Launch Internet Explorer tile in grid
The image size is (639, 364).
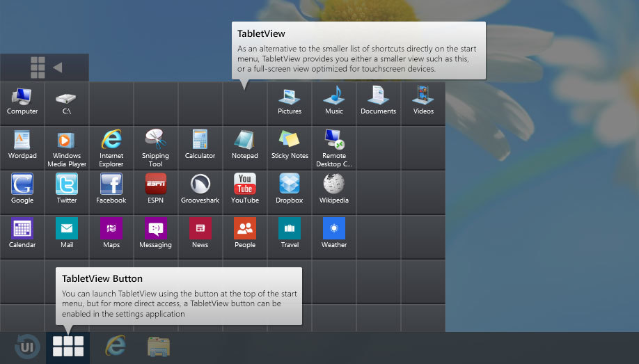click(111, 148)
